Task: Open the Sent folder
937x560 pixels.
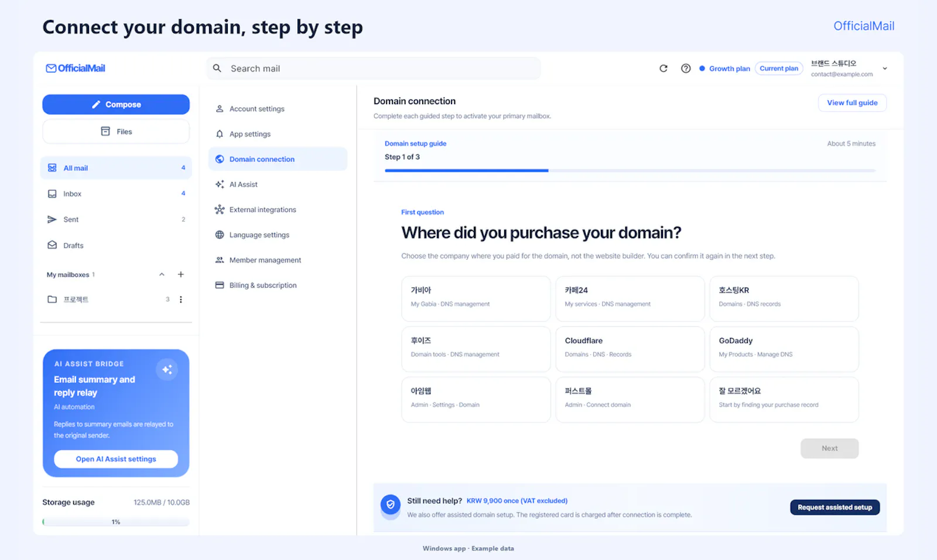Action: coord(116,219)
